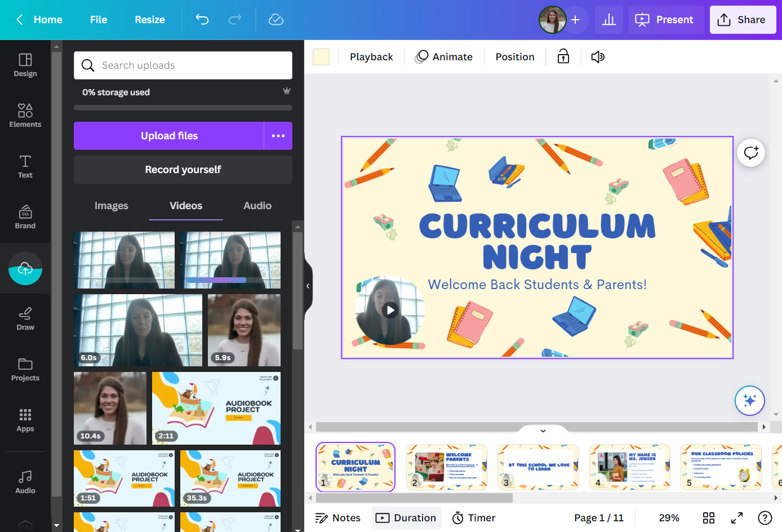Screen dimensions: 782x532
Task: Open more upload options (three dots)
Action: pos(278,136)
